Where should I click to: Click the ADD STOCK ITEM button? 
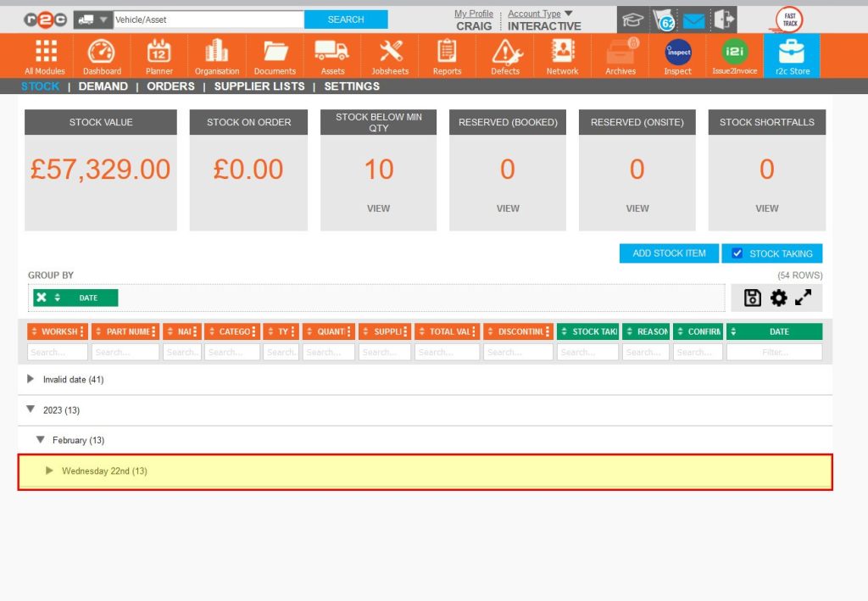(x=668, y=253)
